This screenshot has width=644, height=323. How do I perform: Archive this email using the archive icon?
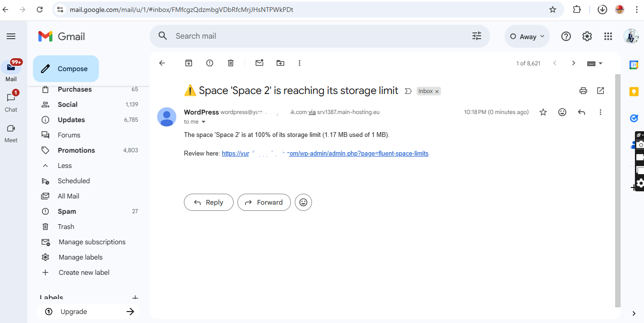pos(189,63)
